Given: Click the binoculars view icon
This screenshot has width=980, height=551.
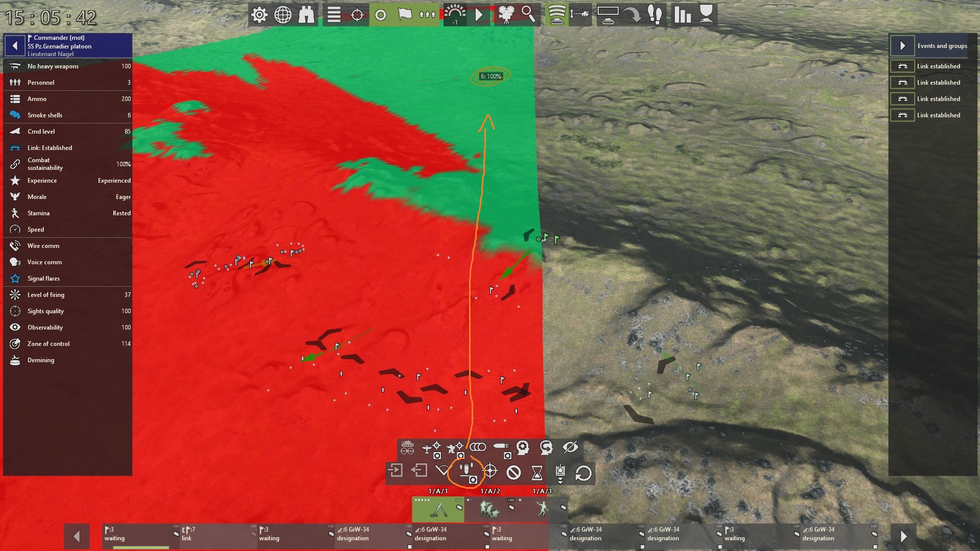Looking at the screenshot, I should 306,15.
